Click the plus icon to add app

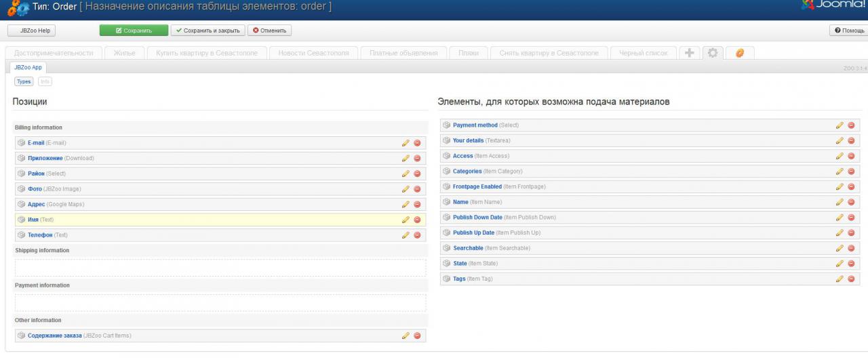tap(689, 53)
